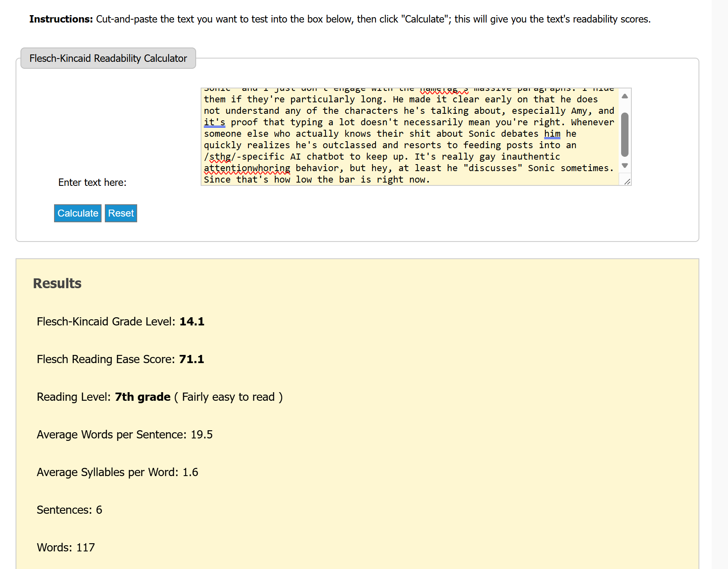Viewport: 728px width, 569px height.
Task: Click the '/sthg/' word in textarea
Action: 220,157
